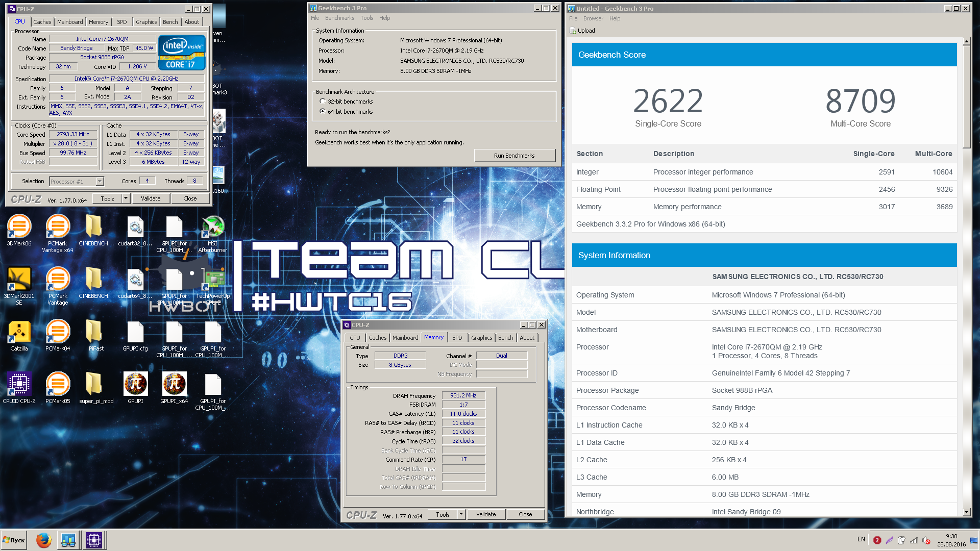Viewport: 980px width, 551px height.
Task: Open the Catzilla desktop icon
Action: pos(19,336)
